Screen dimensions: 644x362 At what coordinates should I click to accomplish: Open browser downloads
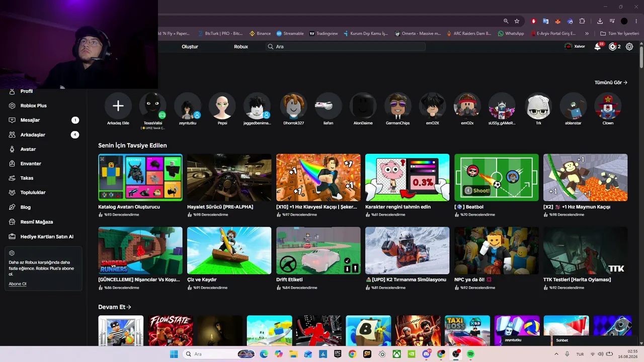(600, 21)
